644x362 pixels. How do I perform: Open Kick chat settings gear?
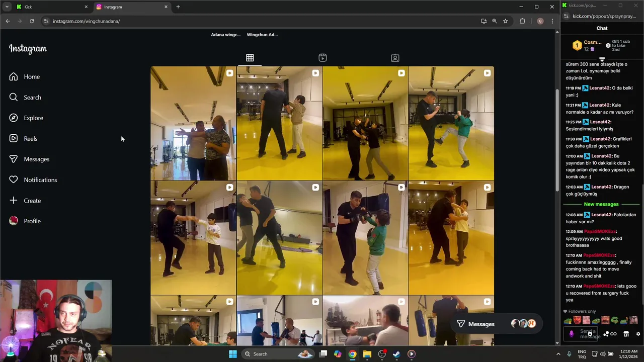pos(638,334)
